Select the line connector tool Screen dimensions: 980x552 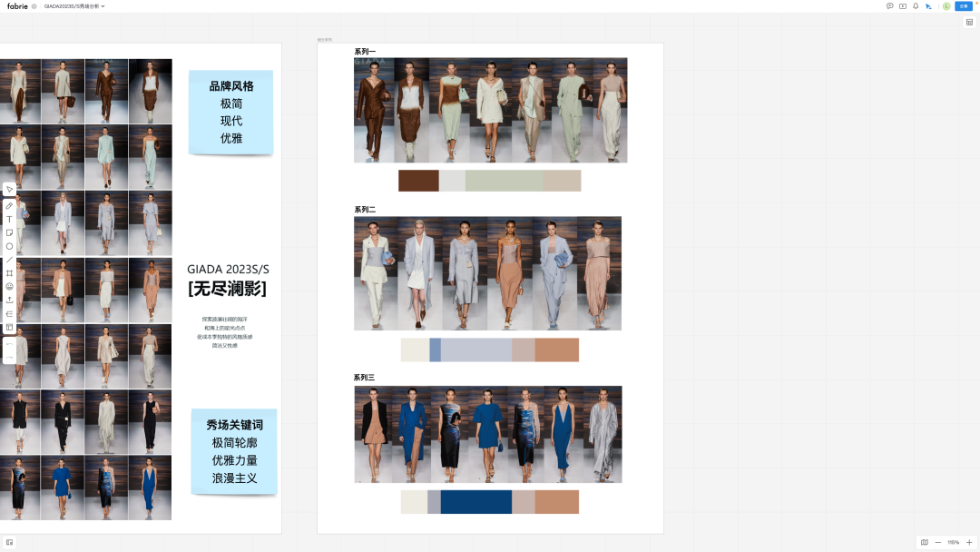coord(9,260)
